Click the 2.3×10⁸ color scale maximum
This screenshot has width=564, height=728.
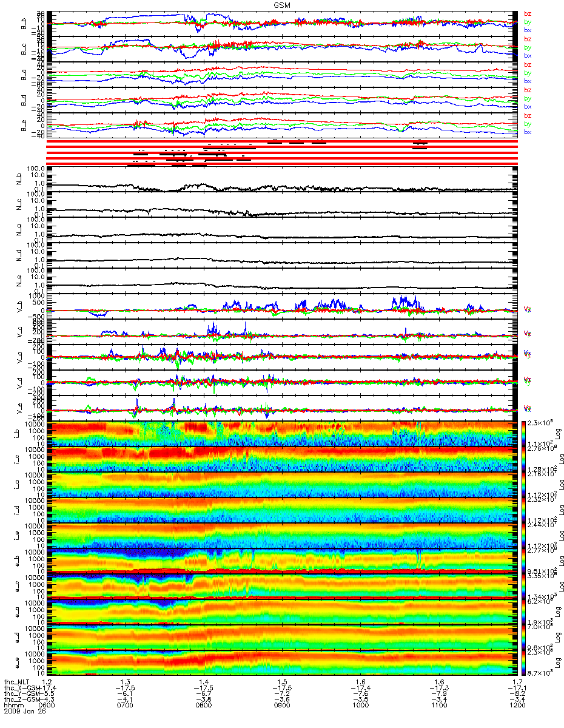[539, 423]
